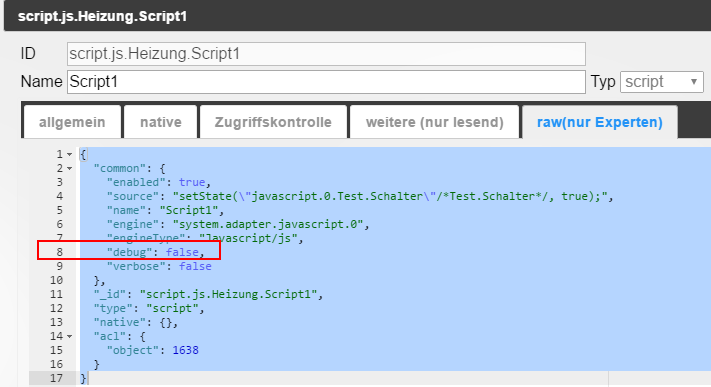This screenshot has height=387, width=711.
Task: Collapse the acl block at line 14
Action: [69, 337]
